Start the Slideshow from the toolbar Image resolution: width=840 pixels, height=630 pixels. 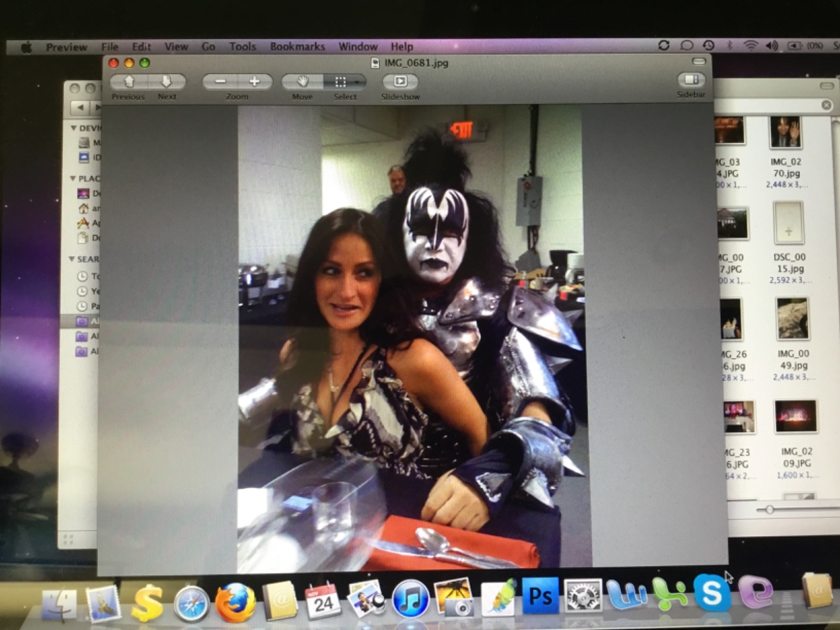tap(400, 81)
